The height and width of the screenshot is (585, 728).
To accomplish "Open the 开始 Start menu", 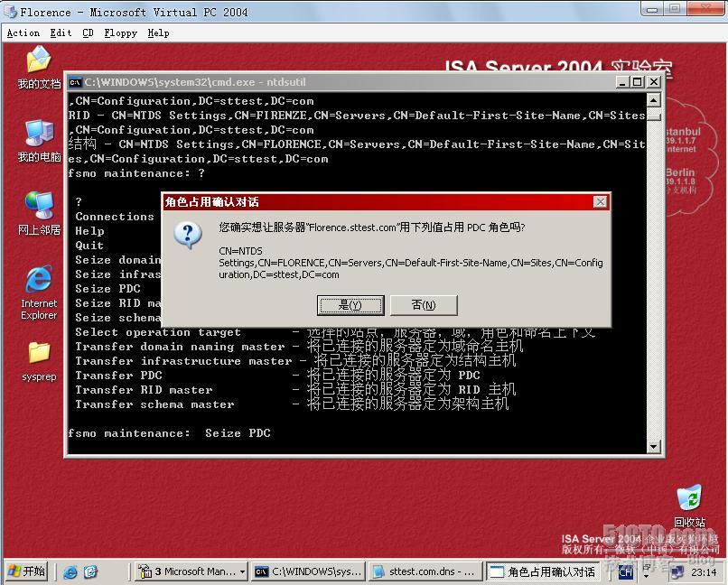I will 27,571.
